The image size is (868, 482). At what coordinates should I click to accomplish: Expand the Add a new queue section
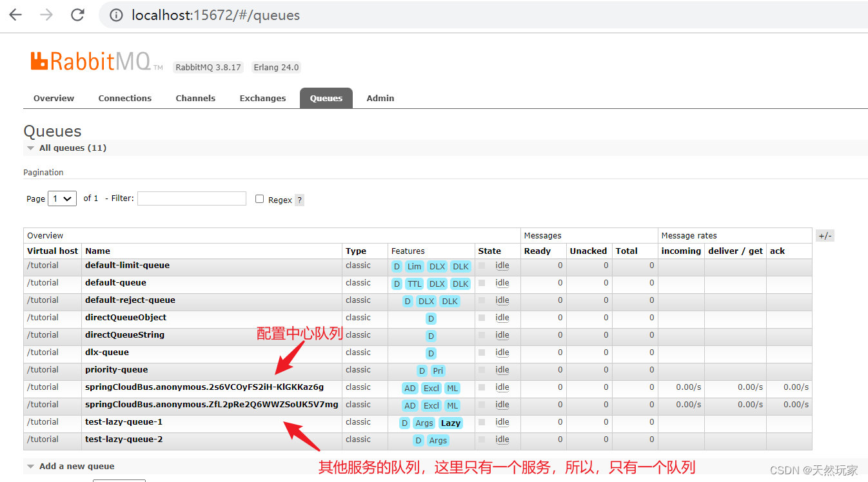(x=76, y=466)
